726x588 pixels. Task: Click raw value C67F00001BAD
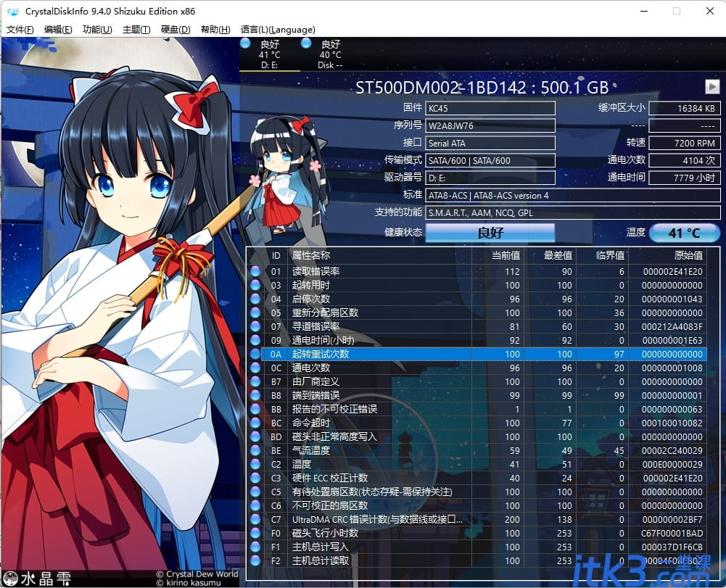point(672,534)
